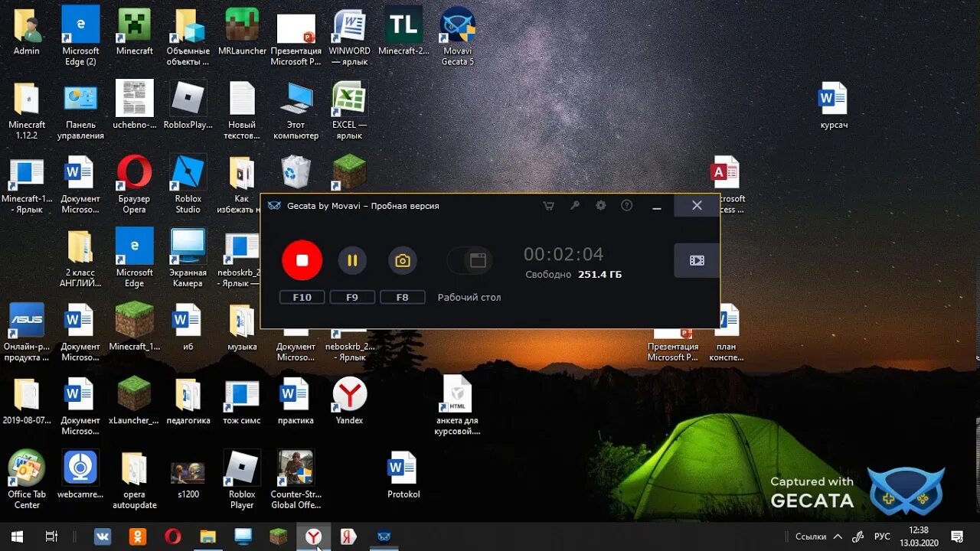Take a screenshot with the camera button
The image size is (980, 551).
[402, 260]
